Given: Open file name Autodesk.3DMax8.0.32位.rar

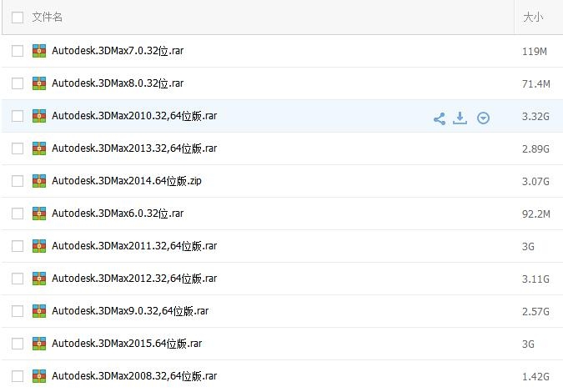Looking at the screenshot, I should click(x=118, y=83).
